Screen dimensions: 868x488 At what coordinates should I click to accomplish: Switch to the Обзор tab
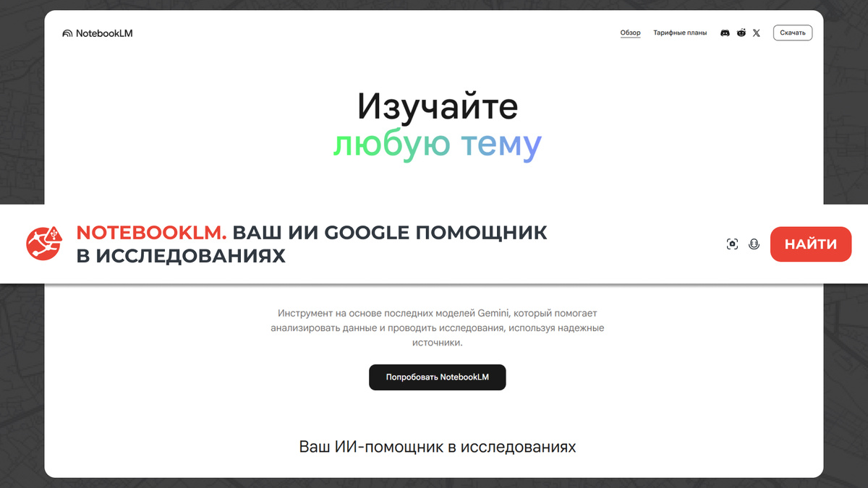pos(630,33)
